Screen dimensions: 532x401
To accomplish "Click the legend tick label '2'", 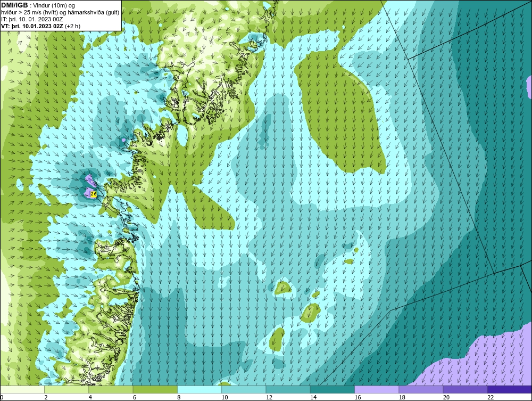I will (46, 398).
